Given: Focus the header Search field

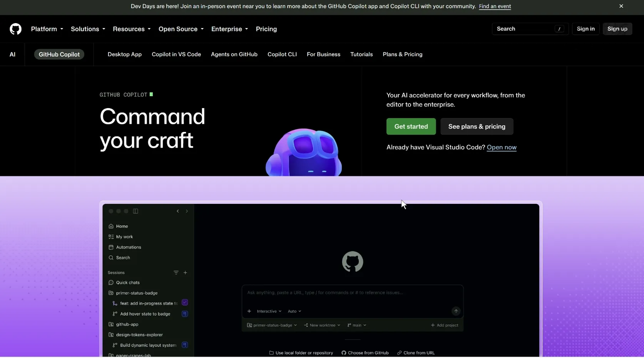Looking at the screenshot, I should click(530, 29).
